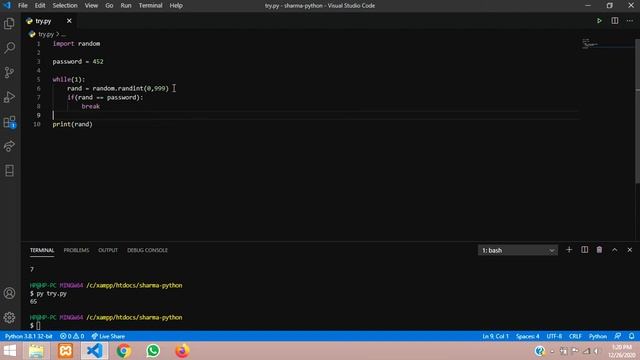
Task: Click the terminal prompt input line
Action: pyautogui.click(x=35, y=325)
